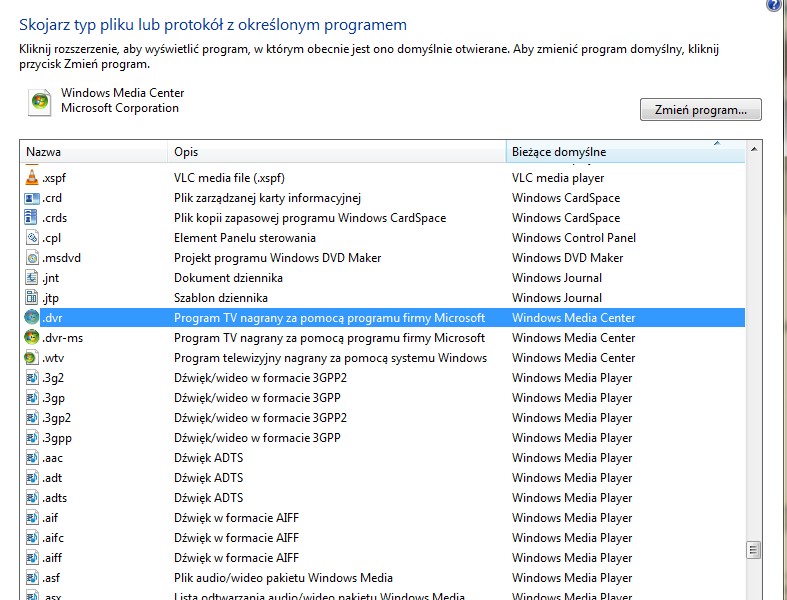Select the .cpl extension name
The image size is (787, 600).
point(52,238)
